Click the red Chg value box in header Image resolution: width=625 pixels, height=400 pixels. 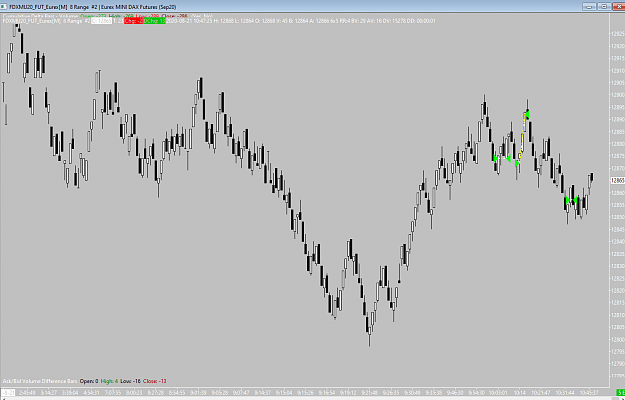(133, 21)
